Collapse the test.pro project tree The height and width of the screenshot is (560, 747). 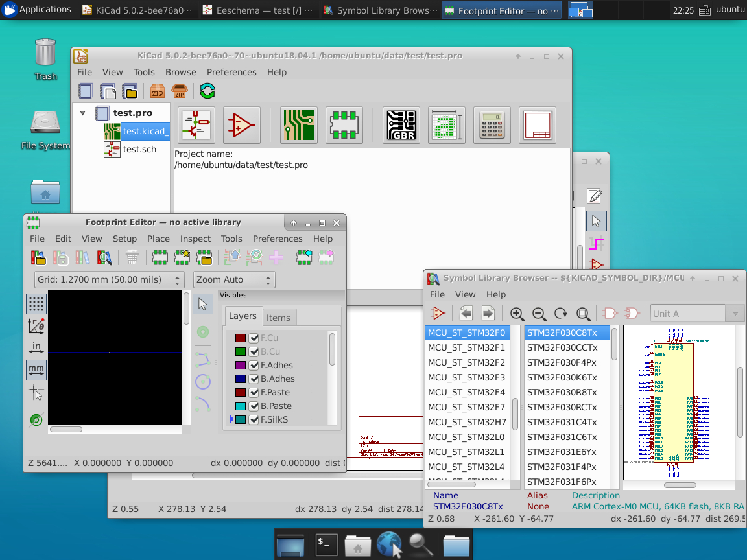pos(83,113)
